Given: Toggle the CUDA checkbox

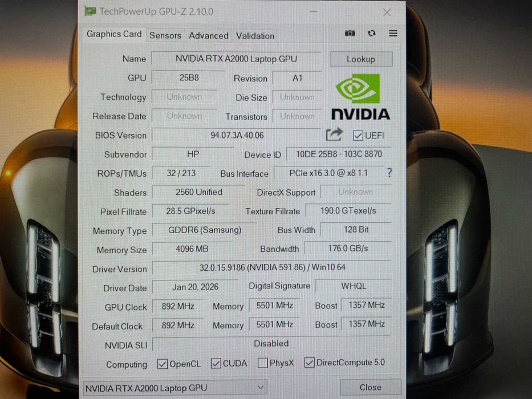Looking at the screenshot, I should (x=216, y=364).
